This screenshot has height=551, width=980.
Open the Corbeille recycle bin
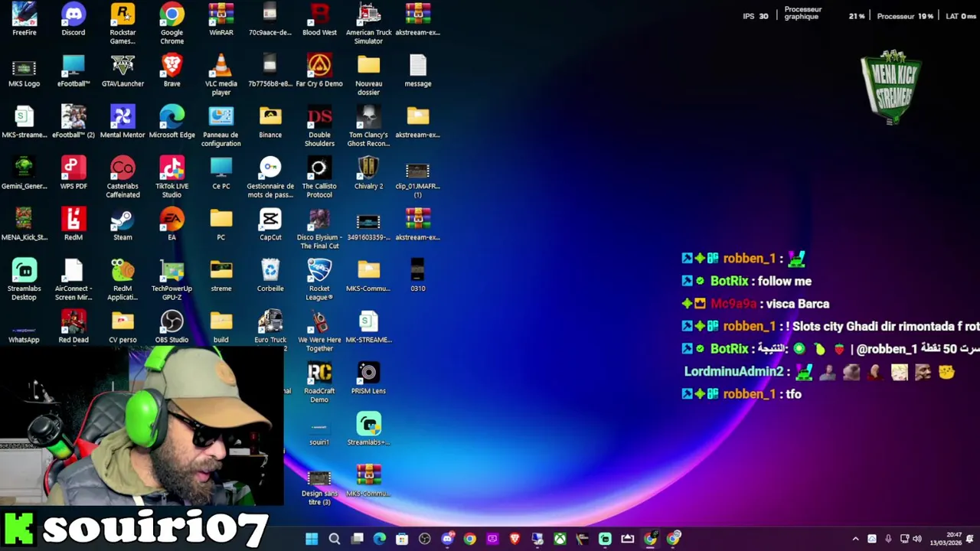tap(270, 276)
